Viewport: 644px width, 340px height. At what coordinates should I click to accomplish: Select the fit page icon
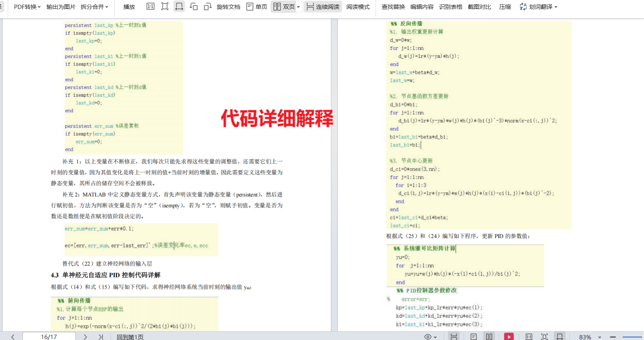coord(165,7)
